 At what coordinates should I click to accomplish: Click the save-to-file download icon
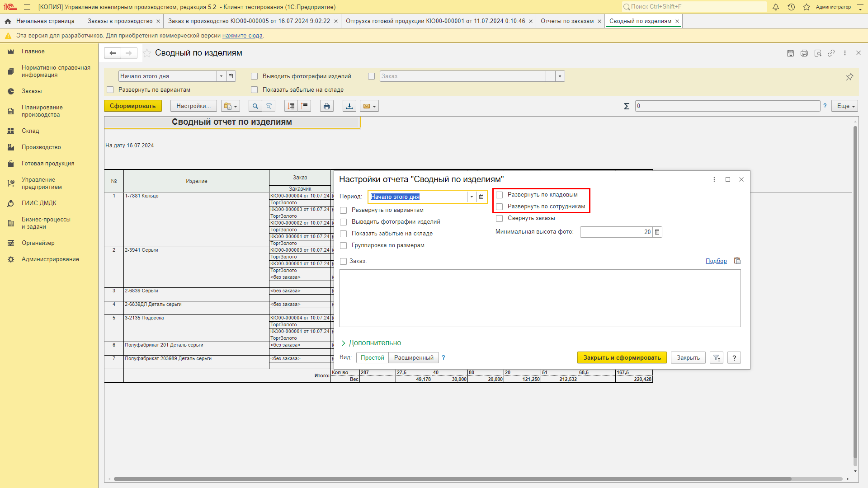(x=349, y=106)
